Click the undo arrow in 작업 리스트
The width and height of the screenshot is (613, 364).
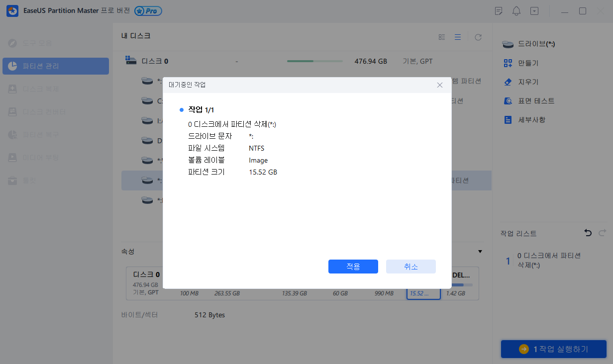(588, 232)
